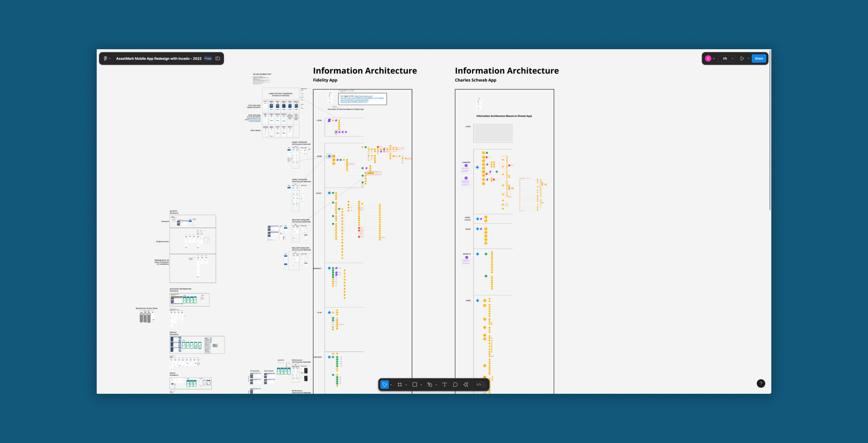
Task: Expand Frame tool options chevron
Action: (406, 385)
